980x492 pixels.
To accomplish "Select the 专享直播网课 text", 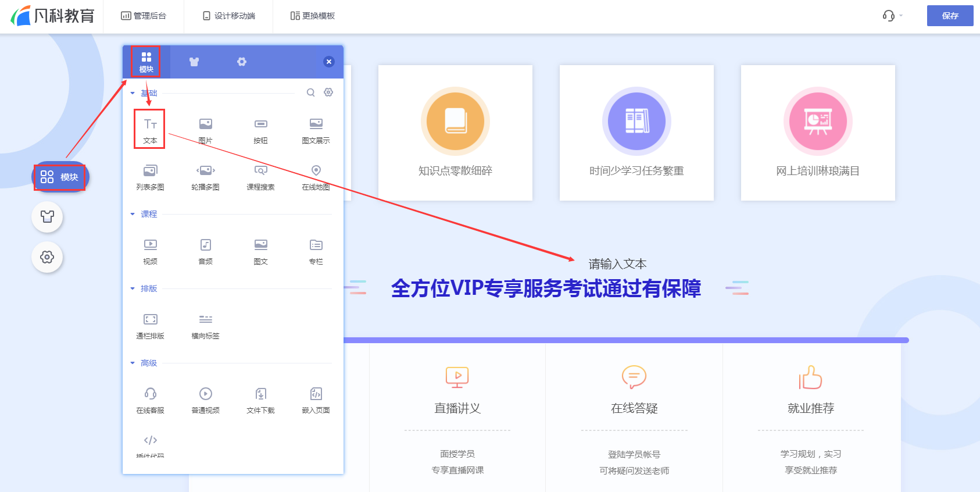I will [457, 470].
